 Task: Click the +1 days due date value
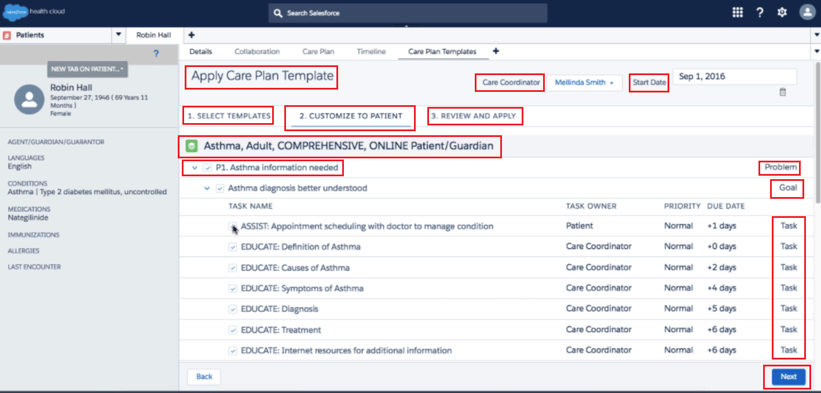click(722, 226)
